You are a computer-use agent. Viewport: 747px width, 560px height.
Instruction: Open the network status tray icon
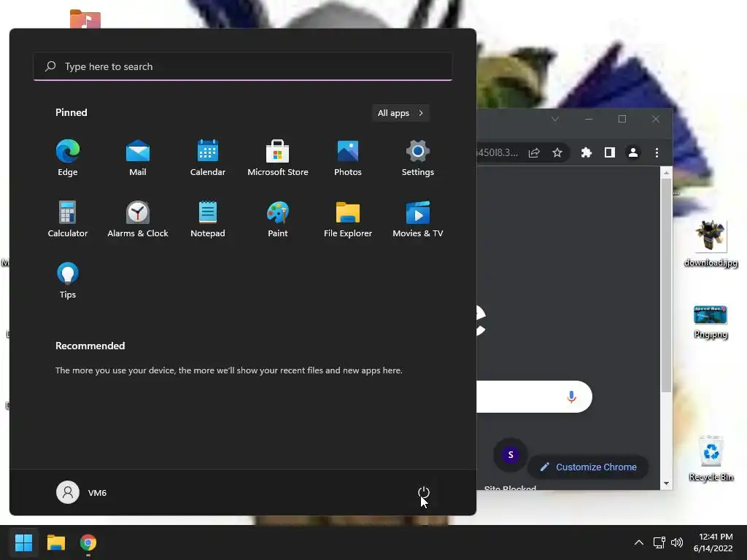pyautogui.click(x=659, y=542)
